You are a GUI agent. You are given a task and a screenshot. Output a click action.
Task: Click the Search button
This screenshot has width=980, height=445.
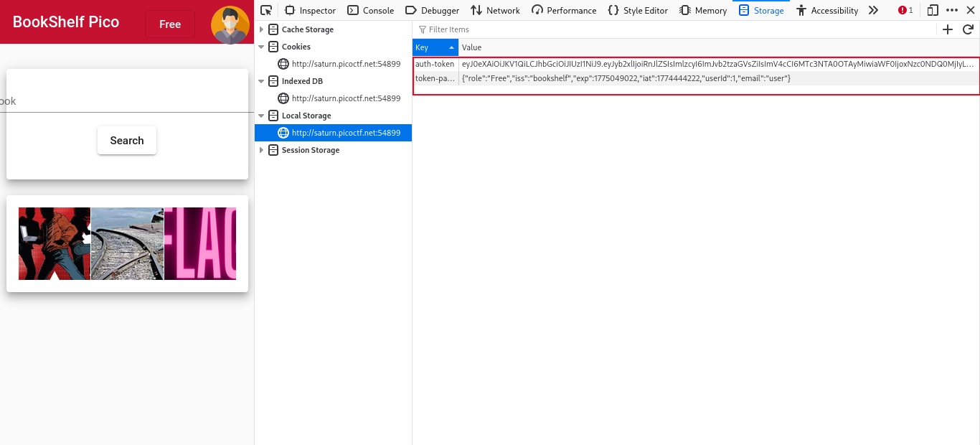coord(127,141)
